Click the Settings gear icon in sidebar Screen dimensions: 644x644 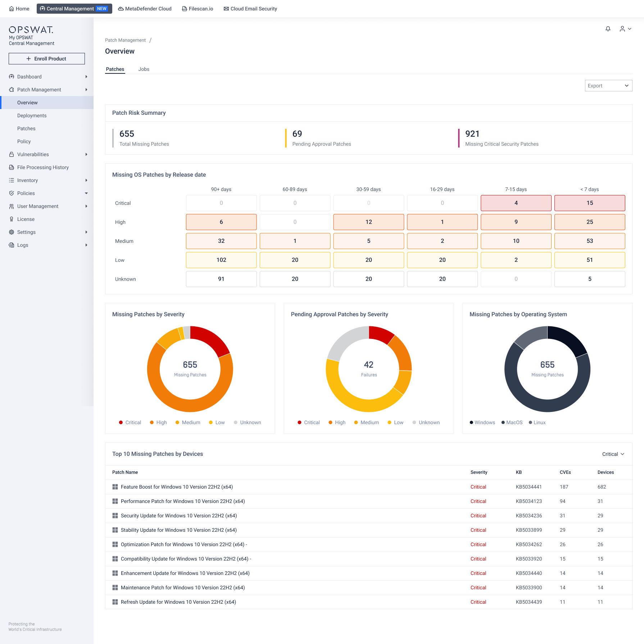[x=12, y=232]
